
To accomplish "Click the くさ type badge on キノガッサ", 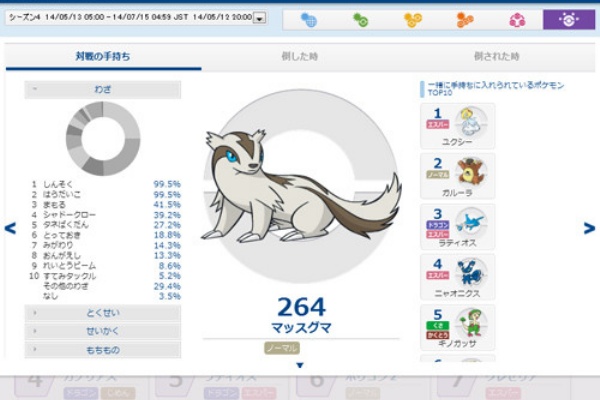I will click(x=438, y=326).
